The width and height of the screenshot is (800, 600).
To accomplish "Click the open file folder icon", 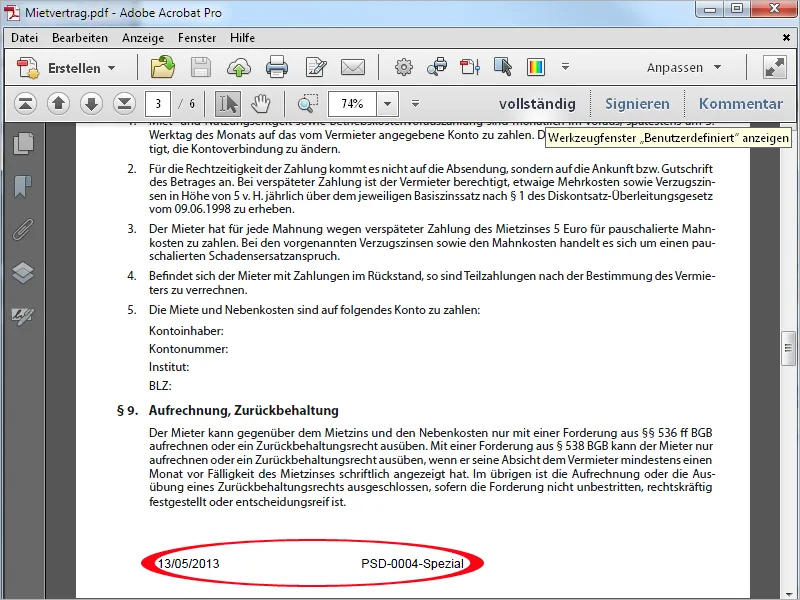I will pyautogui.click(x=163, y=67).
